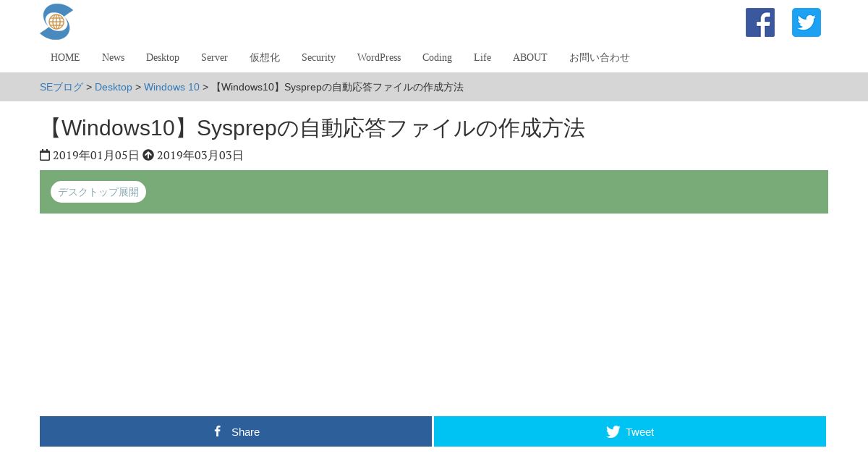The image size is (868, 456).
Task: Open the ABOUT menu item
Action: pos(530,57)
